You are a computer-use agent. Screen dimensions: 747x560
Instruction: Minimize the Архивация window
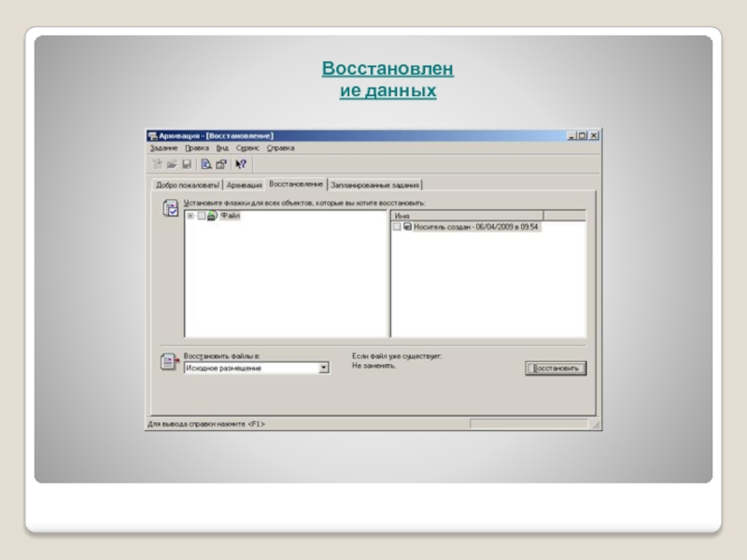point(571,135)
